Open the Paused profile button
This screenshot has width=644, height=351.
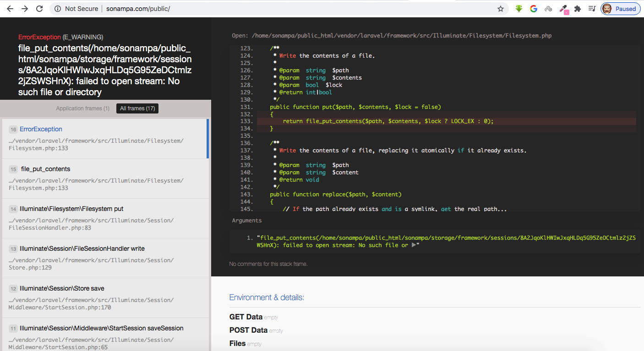[x=620, y=9]
